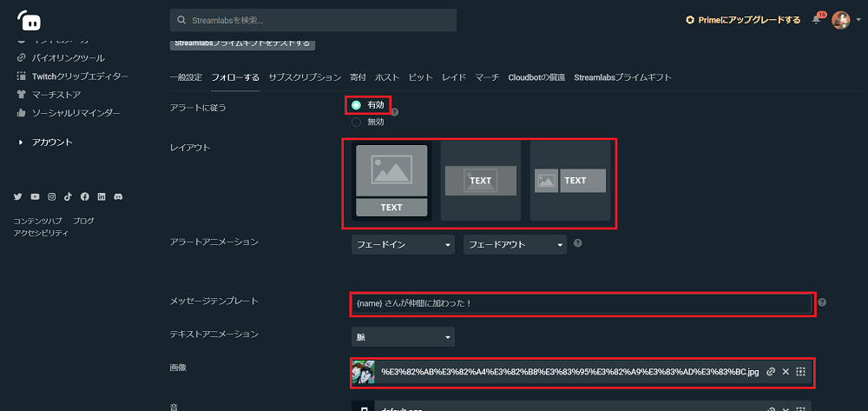Open the TikTok social icon
Viewport: 868px width, 411px height.
pyautogui.click(x=68, y=196)
